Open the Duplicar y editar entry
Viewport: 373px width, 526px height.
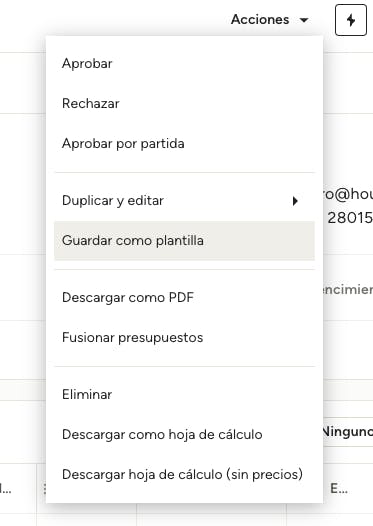[184, 201]
